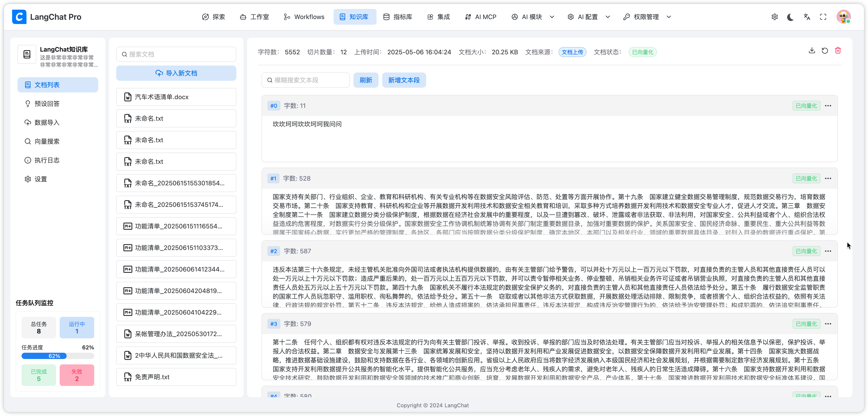This screenshot has height=416, width=868.
Task: Open more options for segment #0
Action: pyautogui.click(x=828, y=106)
